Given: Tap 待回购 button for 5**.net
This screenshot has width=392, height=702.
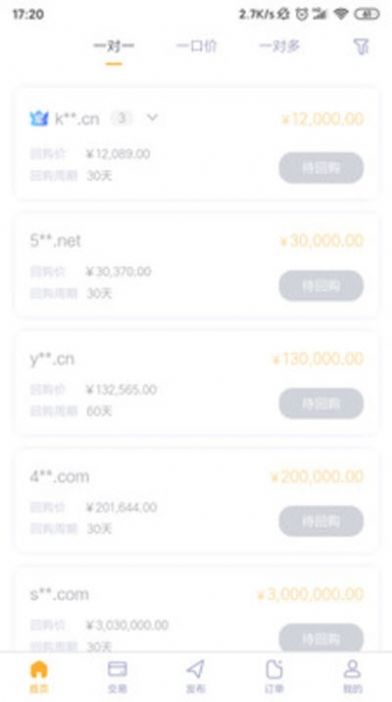Looking at the screenshot, I should coord(321,286).
